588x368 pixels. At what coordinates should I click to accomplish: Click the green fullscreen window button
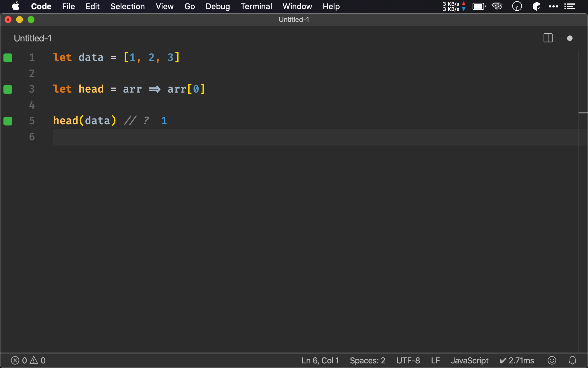click(x=31, y=20)
